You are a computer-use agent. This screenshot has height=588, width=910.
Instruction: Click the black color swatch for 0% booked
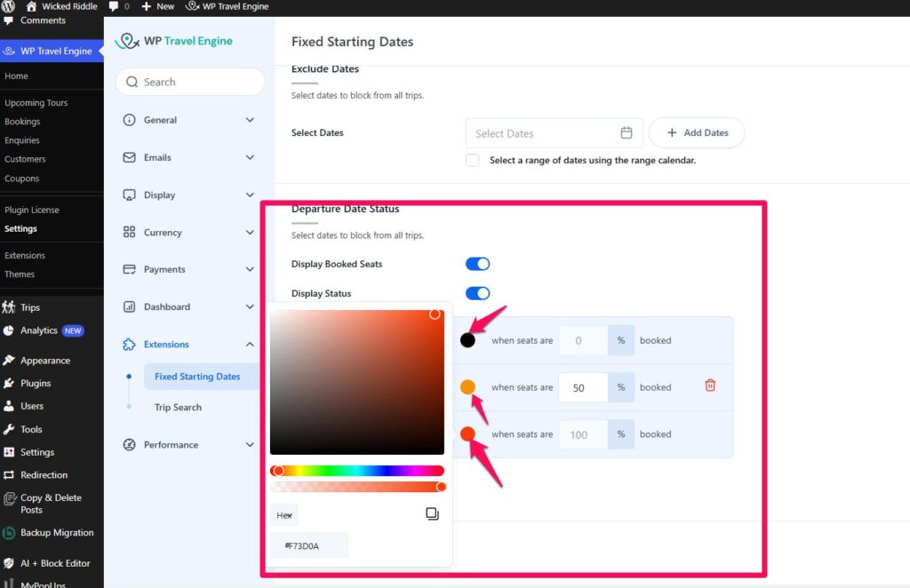tap(467, 340)
